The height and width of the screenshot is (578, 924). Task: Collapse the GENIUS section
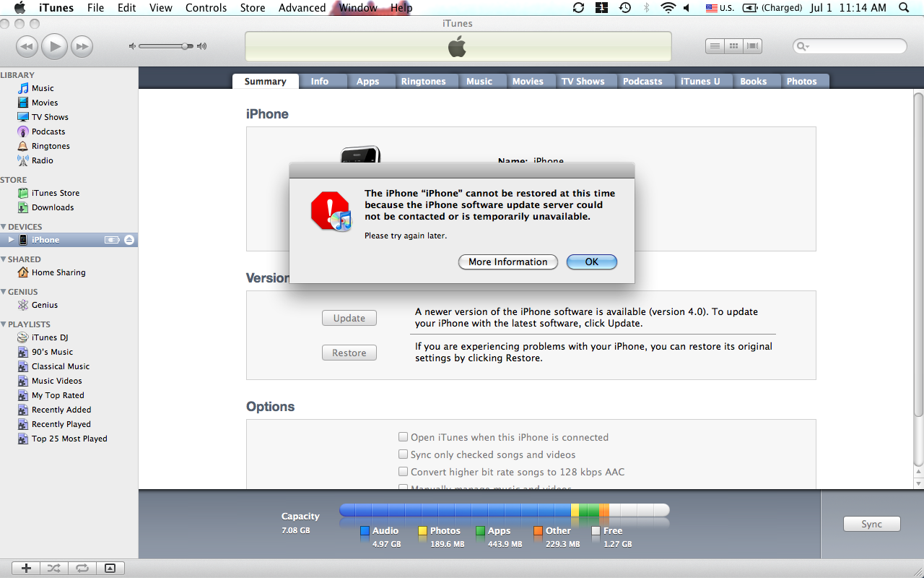(4, 292)
